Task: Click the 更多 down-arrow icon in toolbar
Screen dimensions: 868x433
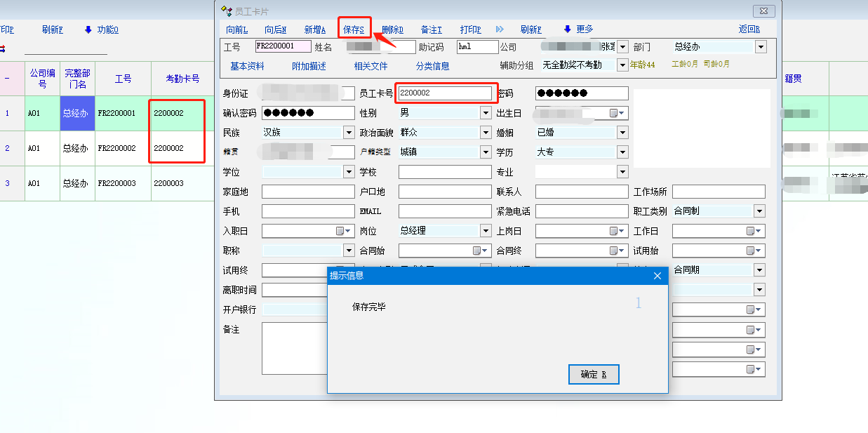Action: pos(567,29)
